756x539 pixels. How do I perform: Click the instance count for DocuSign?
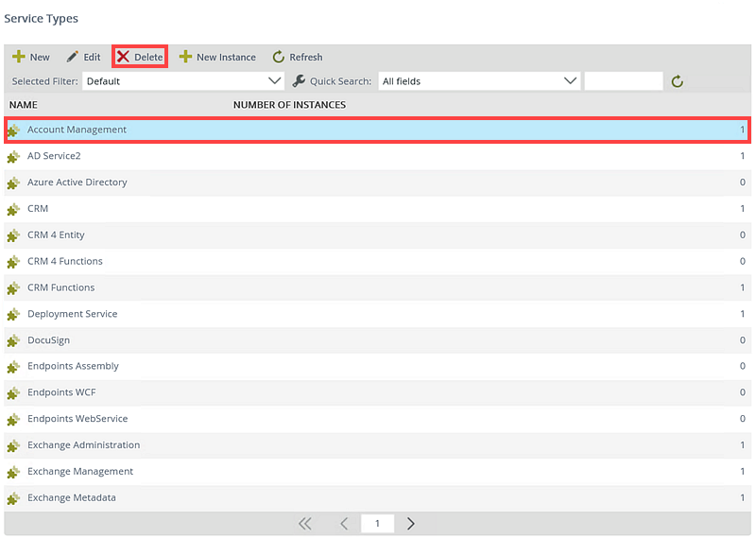(x=743, y=339)
